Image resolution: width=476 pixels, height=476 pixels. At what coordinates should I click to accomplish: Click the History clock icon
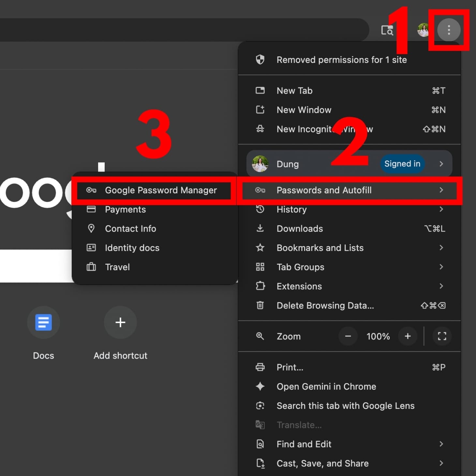point(260,209)
